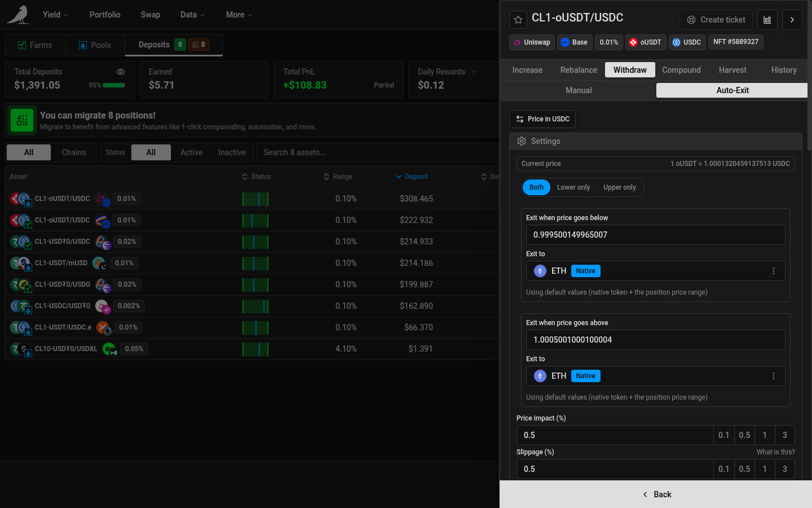
Task: Click the 95% Total Deposits progress bar
Action: pos(114,85)
